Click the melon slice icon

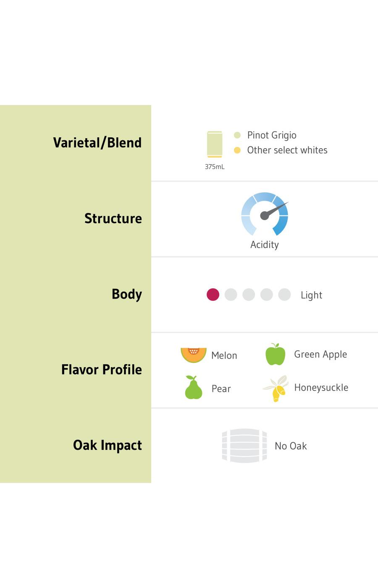(194, 355)
